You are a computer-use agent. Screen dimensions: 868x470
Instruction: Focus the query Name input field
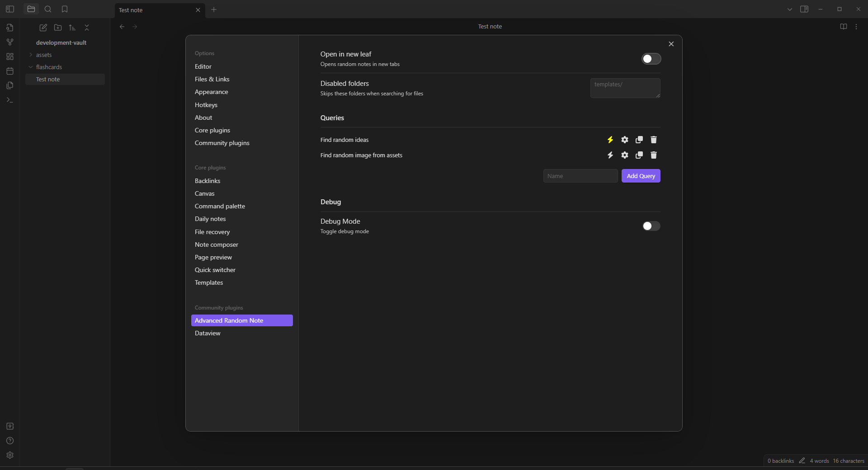point(580,176)
